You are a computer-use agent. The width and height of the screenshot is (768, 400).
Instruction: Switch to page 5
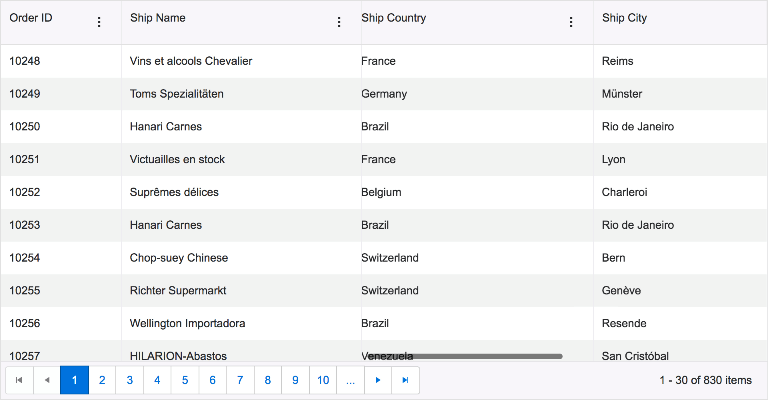(185, 380)
